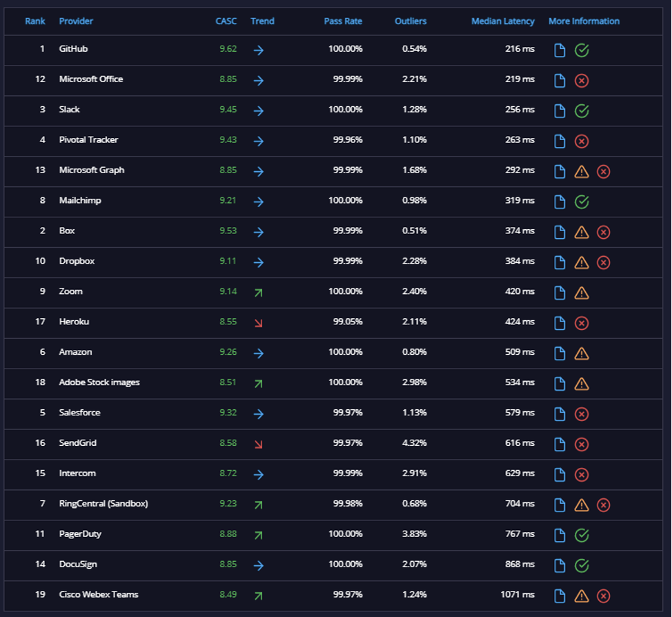Viewport: 672px width, 617px height.
Task: Click the warning triangle for Adobe Stock images
Action: click(582, 384)
